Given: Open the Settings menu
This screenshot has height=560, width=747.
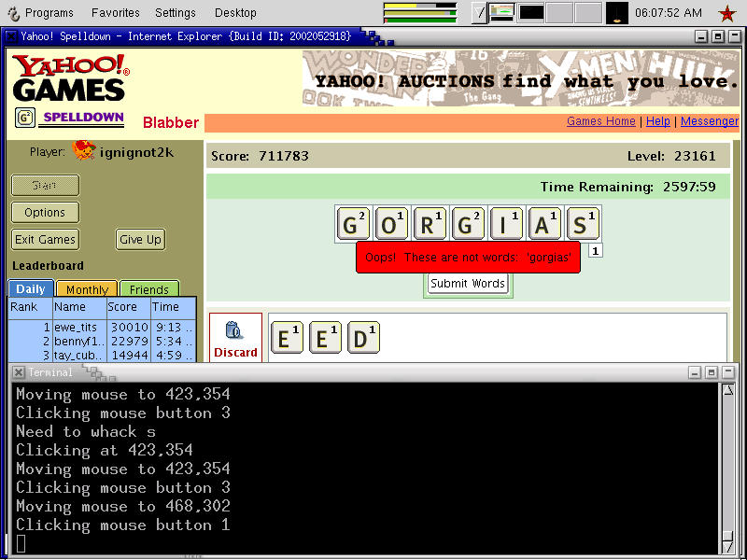Looking at the screenshot, I should [176, 13].
